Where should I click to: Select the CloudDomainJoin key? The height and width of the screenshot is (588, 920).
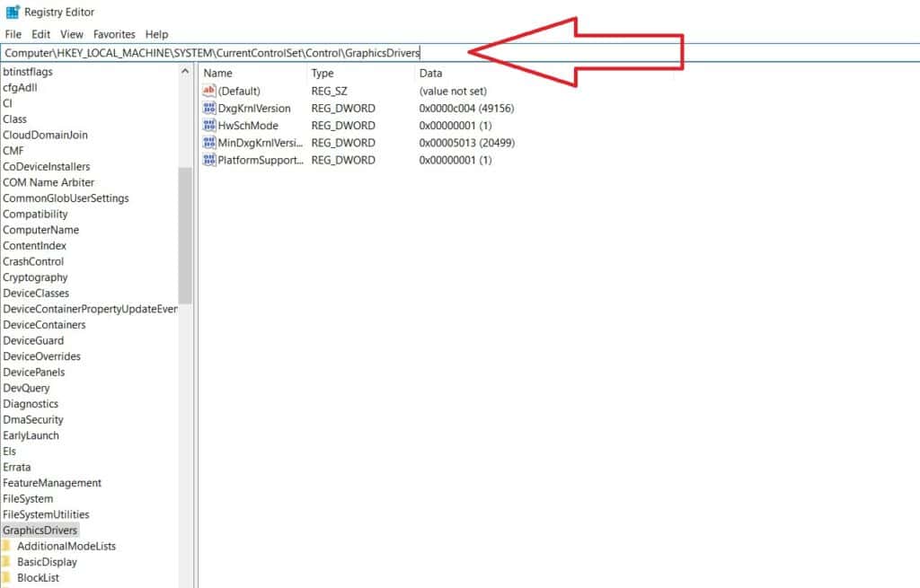tap(45, 135)
